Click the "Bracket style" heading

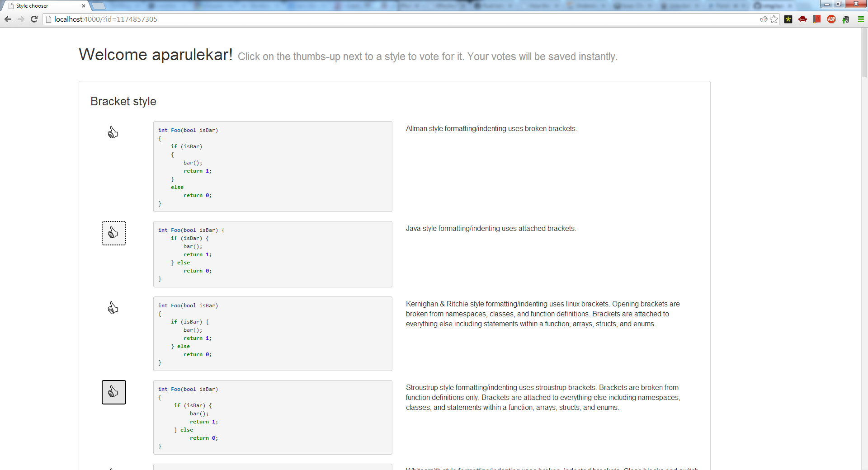123,101
